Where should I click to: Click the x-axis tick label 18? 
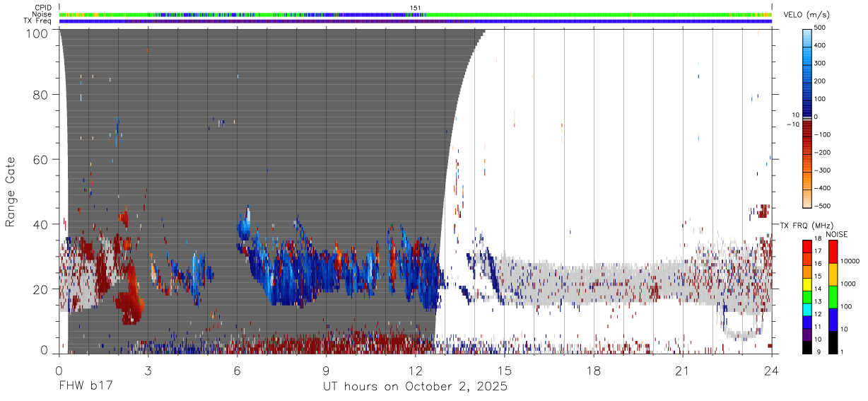click(594, 371)
